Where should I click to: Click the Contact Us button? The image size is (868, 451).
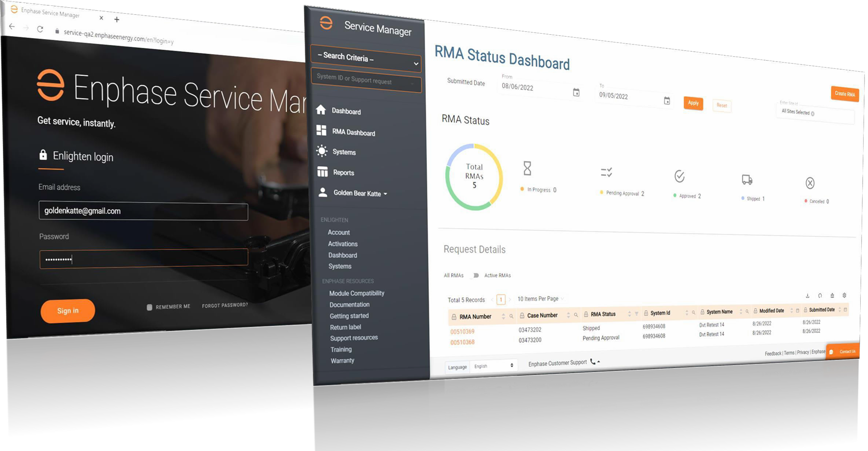click(844, 352)
